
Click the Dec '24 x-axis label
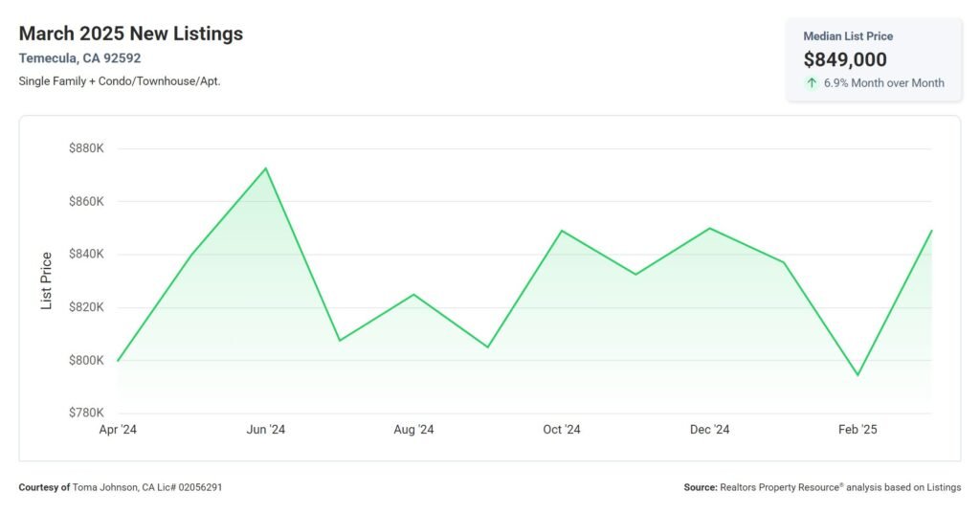709,430
